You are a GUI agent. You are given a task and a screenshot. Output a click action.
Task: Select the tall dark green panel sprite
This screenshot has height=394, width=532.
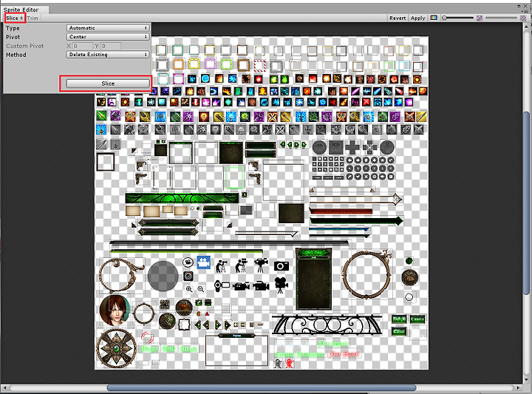pos(313,279)
